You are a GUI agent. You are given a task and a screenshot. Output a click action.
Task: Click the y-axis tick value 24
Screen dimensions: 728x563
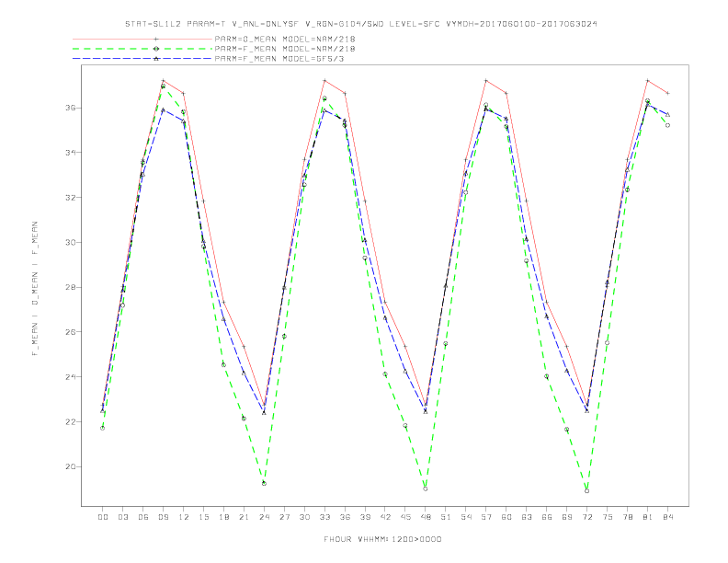[x=71, y=377]
